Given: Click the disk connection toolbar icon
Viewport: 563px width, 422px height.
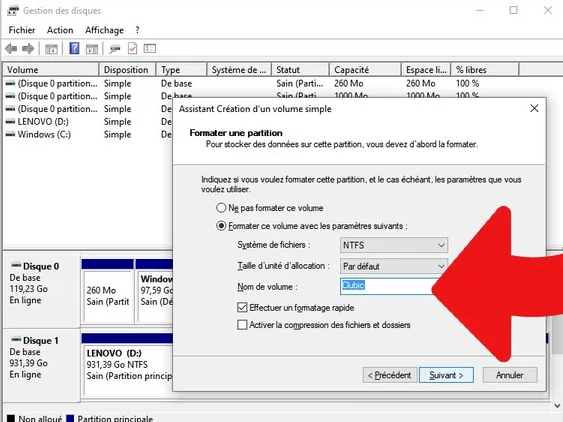Looking at the screenshot, I should click(115, 49).
